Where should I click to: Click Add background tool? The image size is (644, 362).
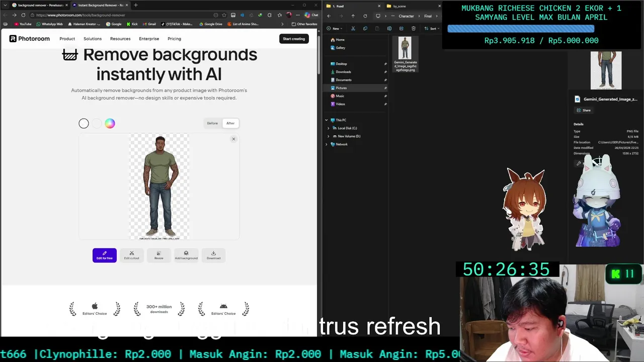(186, 255)
